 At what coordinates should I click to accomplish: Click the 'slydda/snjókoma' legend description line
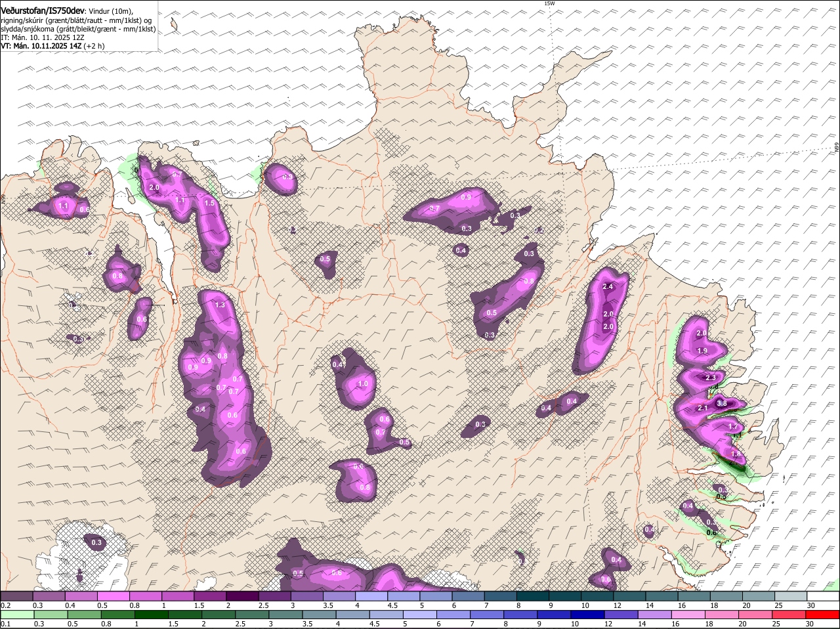click(x=78, y=29)
